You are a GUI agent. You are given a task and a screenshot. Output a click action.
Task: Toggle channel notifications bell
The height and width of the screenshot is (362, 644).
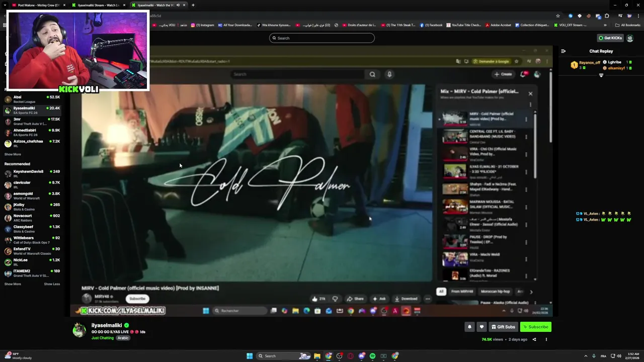[x=469, y=327]
